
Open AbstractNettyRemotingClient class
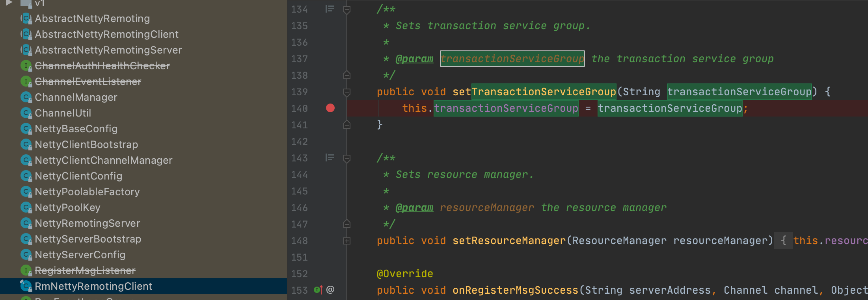[x=106, y=34]
